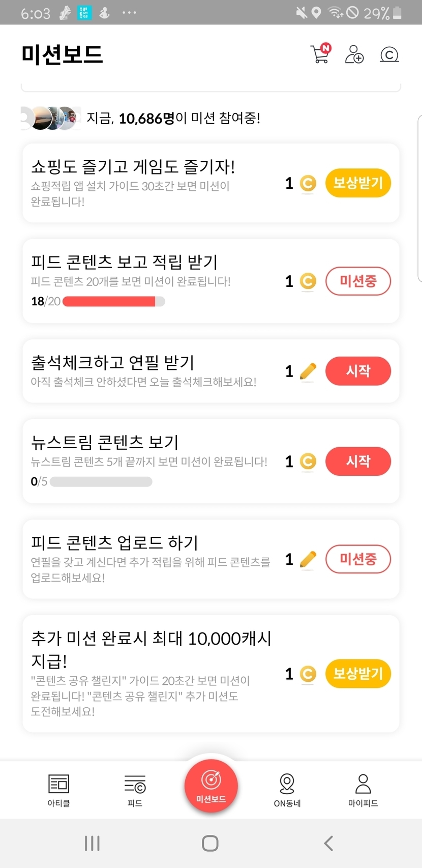Image resolution: width=422 pixels, height=868 pixels.
Task: Open the cash coin icon in header
Action: click(x=389, y=54)
